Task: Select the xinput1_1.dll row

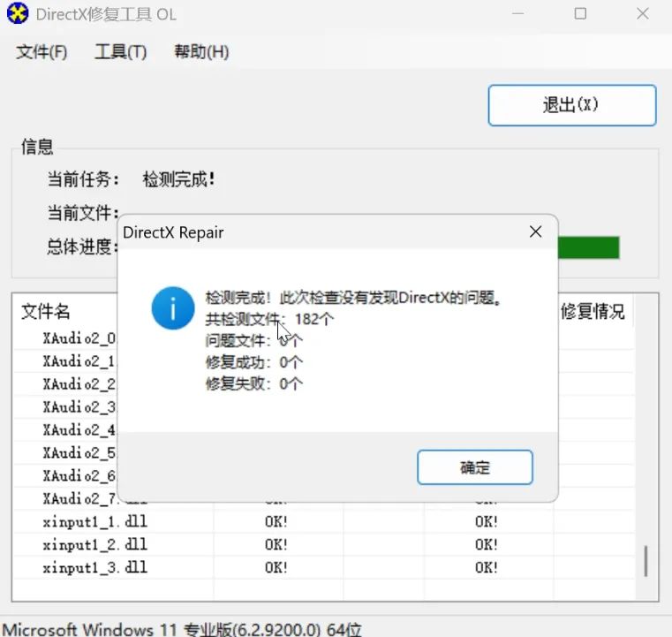Action: [324, 521]
